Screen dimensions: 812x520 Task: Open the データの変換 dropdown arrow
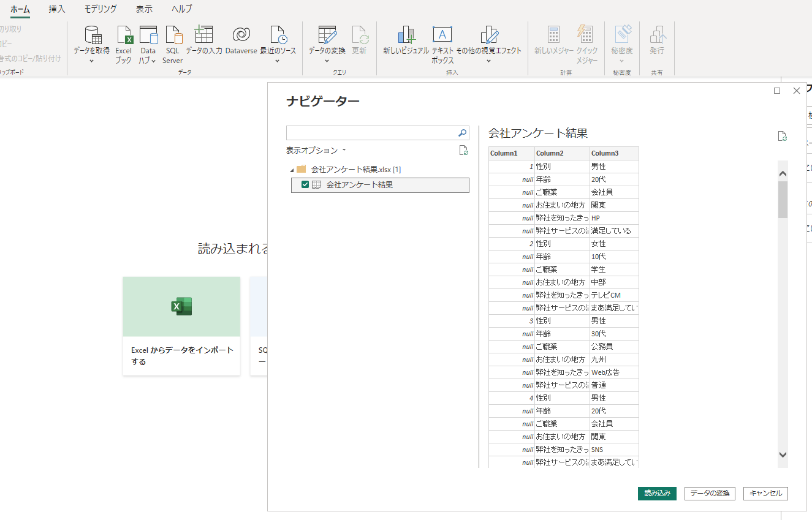[x=327, y=61]
